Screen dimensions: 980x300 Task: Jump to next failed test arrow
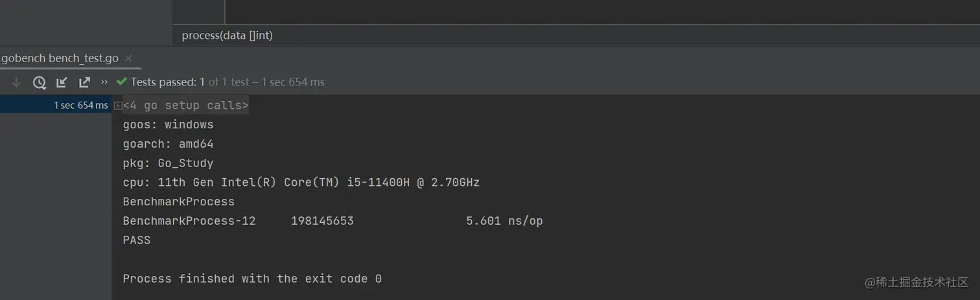16,82
